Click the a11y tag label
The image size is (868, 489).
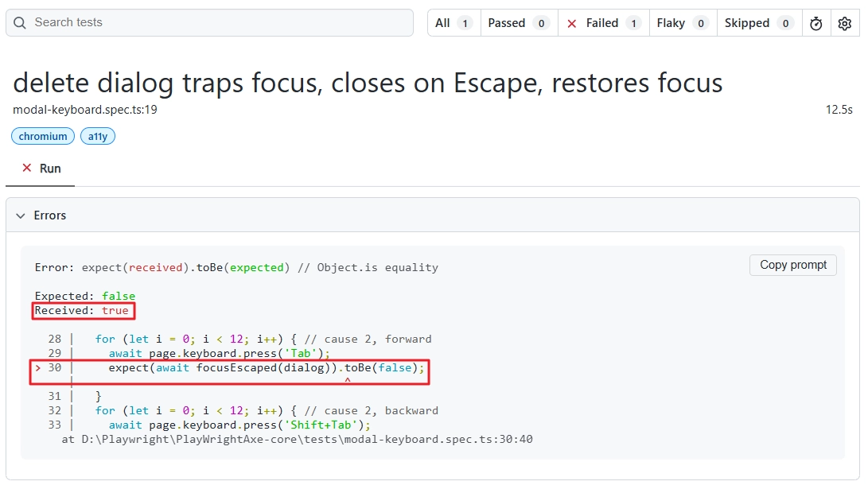[x=98, y=136]
